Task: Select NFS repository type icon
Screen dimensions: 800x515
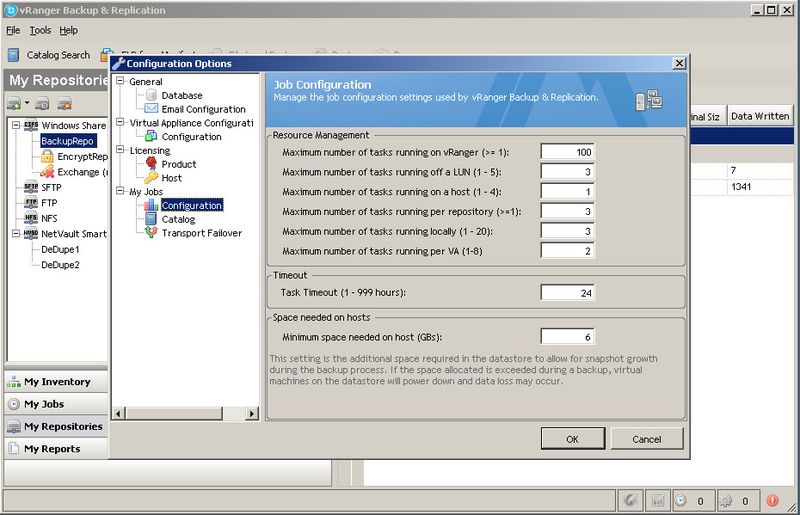Action: tap(31, 218)
